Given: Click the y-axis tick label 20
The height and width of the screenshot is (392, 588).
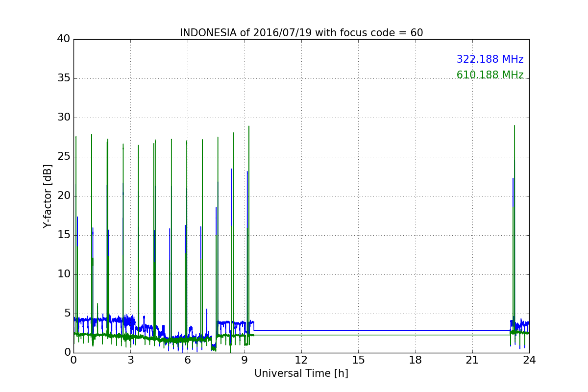Looking at the screenshot, I should pos(64,196).
